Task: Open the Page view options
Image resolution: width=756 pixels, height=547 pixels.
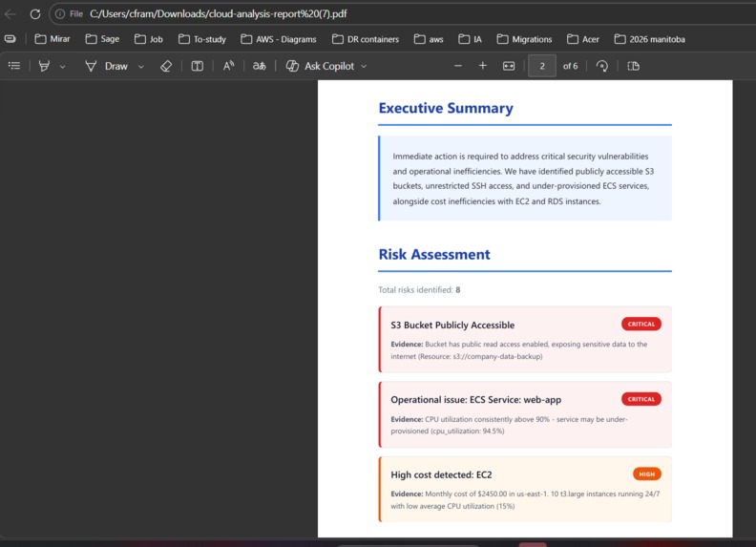Action: (634, 66)
